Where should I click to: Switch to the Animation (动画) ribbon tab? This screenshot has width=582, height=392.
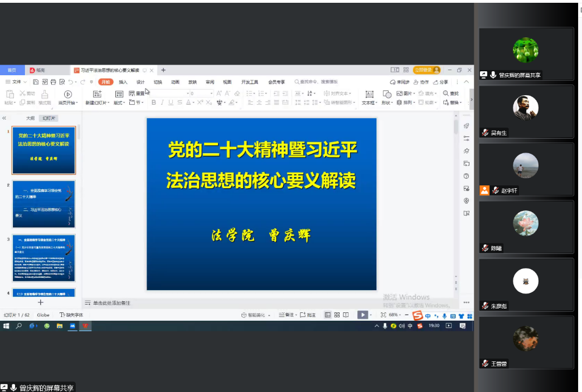click(x=175, y=82)
